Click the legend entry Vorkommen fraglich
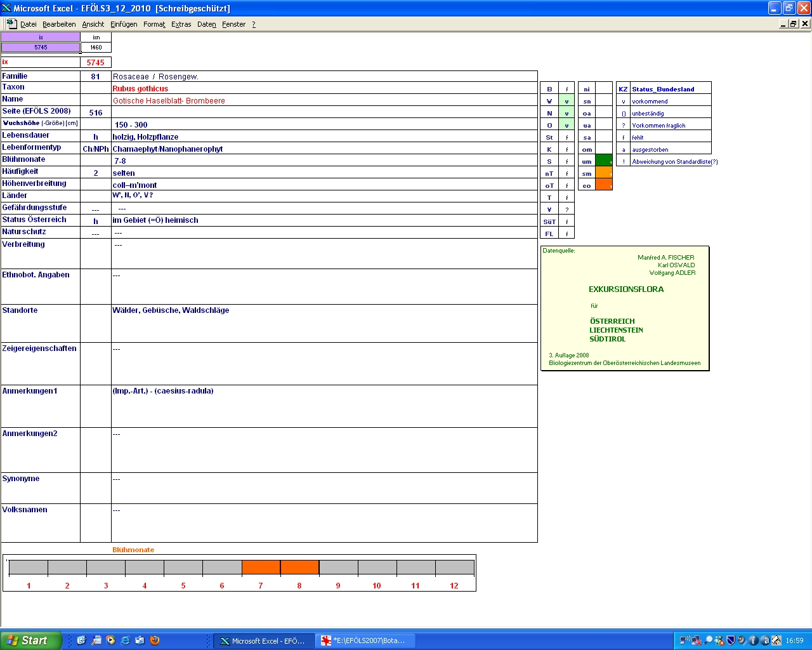Viewport: 812px width, 650px height. (658, 126)
